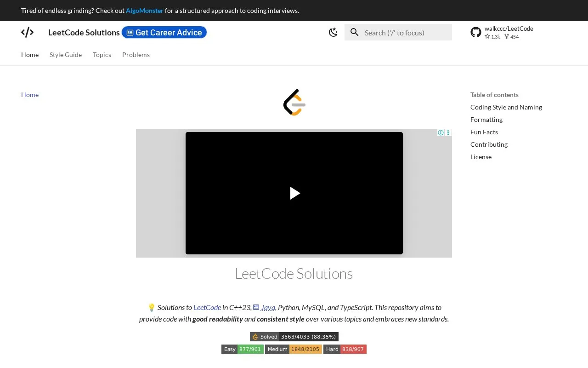
Task: Jump to Formatting section
Action: pos(486,120)
